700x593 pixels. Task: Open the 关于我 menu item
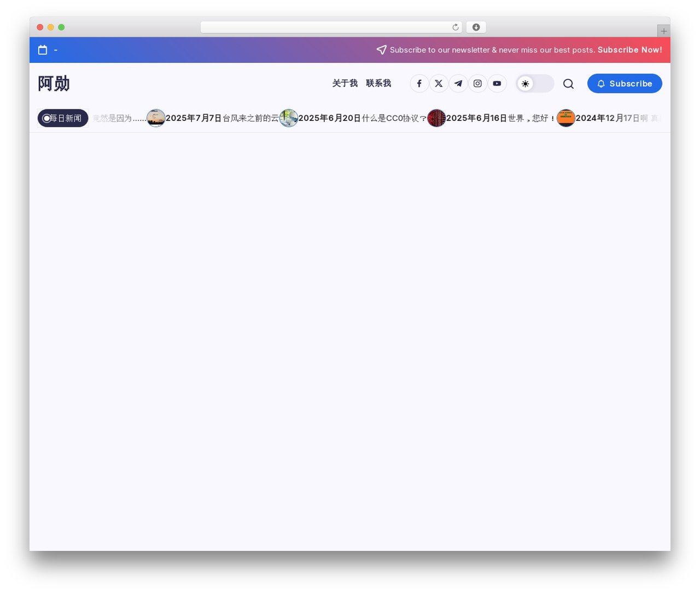[x=345, y=83]
